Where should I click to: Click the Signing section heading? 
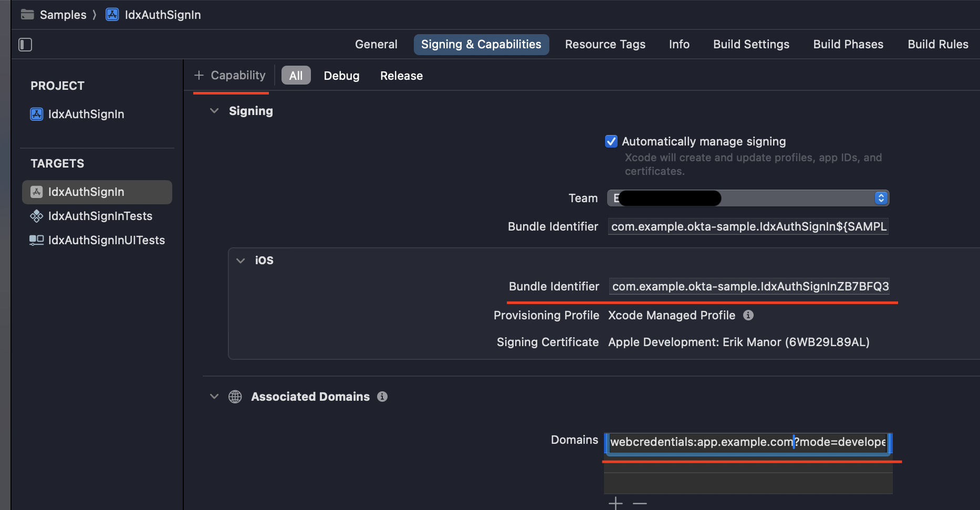[251, 111]
